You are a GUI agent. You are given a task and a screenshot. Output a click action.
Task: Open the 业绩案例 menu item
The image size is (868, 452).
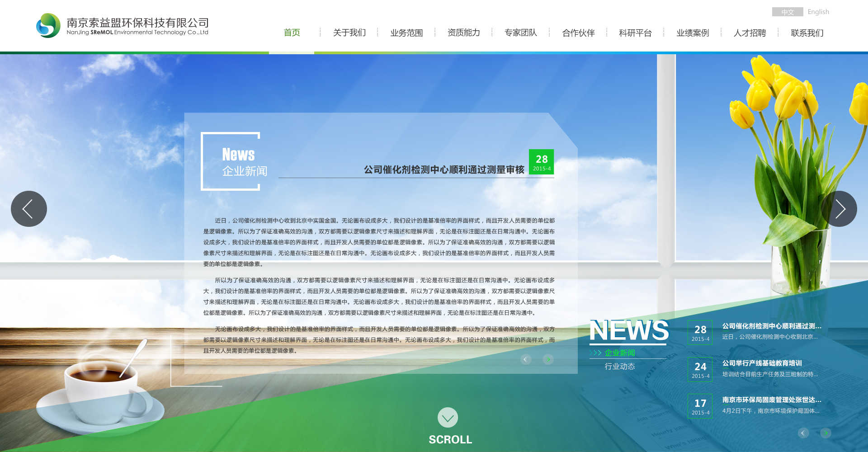pos(693,33)
